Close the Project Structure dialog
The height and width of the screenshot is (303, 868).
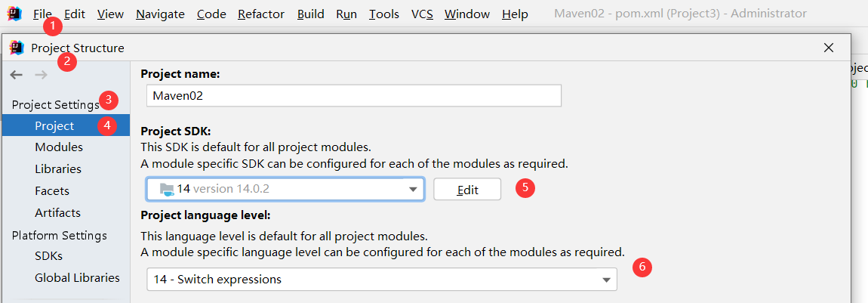tap(828, 48)
